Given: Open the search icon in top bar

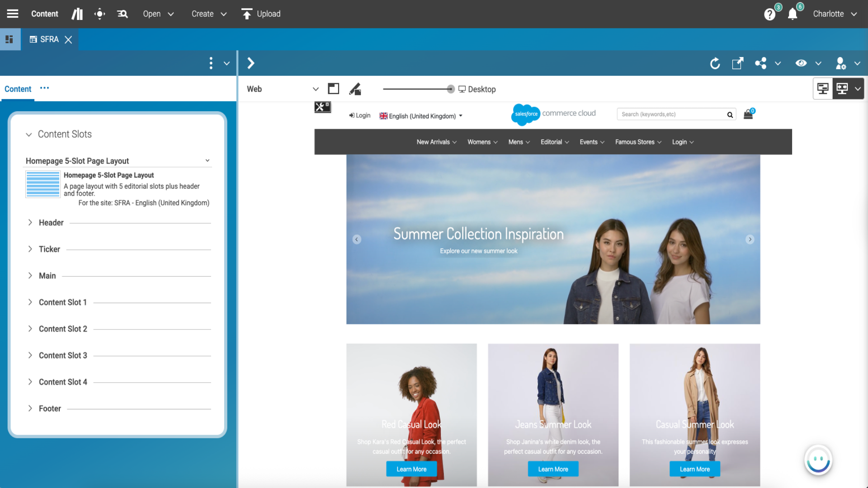Looking at the screenshot, I should tap(123, 14).
